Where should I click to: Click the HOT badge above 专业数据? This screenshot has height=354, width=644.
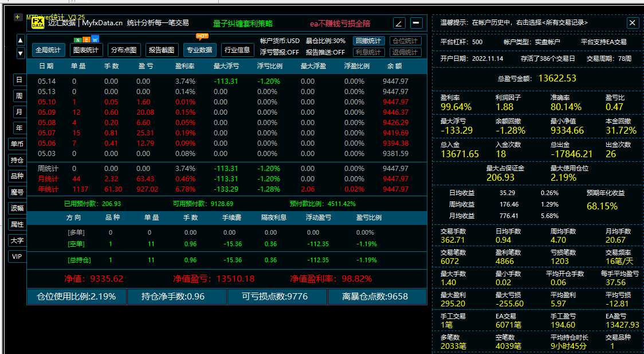click(202, 36)
